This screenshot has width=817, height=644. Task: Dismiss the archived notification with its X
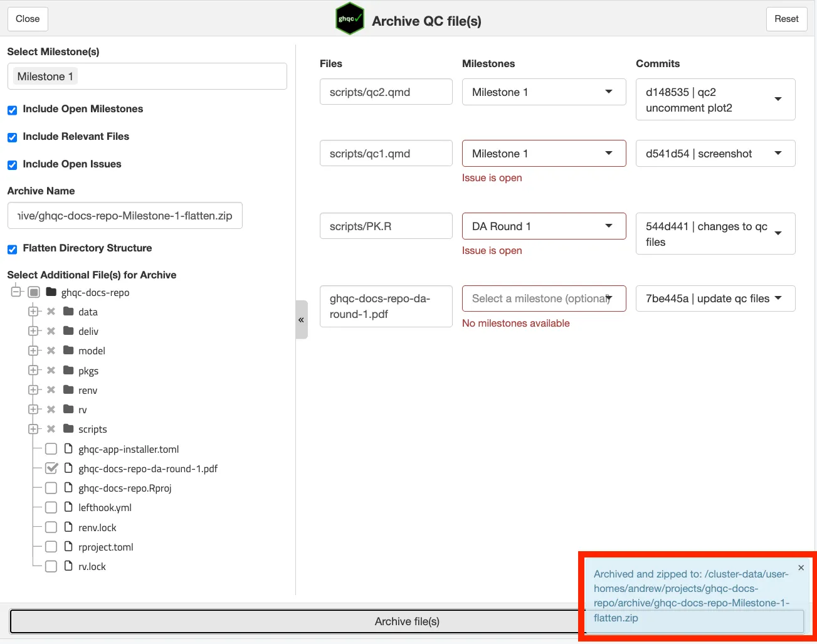[801, 567]
